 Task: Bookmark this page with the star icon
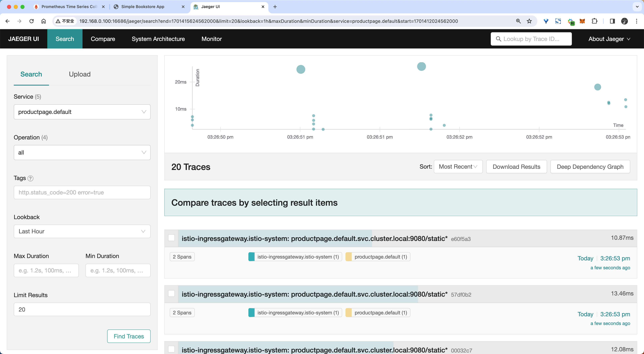coord(529,21)
